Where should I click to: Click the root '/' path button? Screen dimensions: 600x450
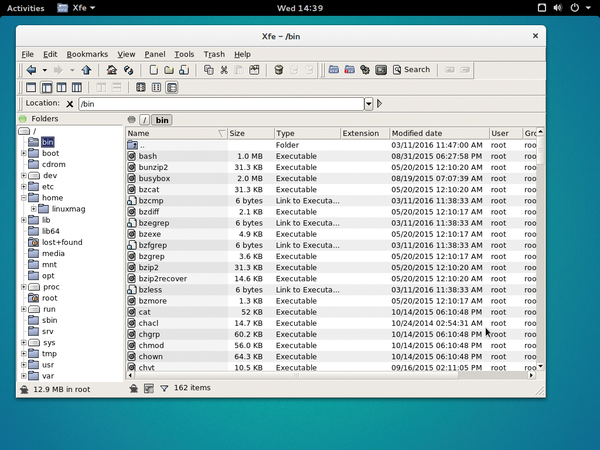(144, 120)
